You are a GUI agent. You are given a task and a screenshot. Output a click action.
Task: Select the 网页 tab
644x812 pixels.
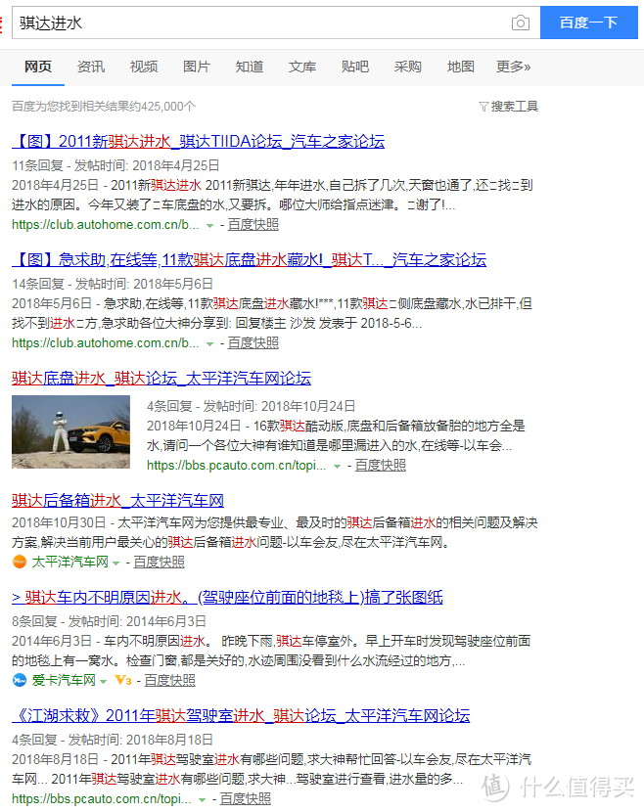pos(38,67)
